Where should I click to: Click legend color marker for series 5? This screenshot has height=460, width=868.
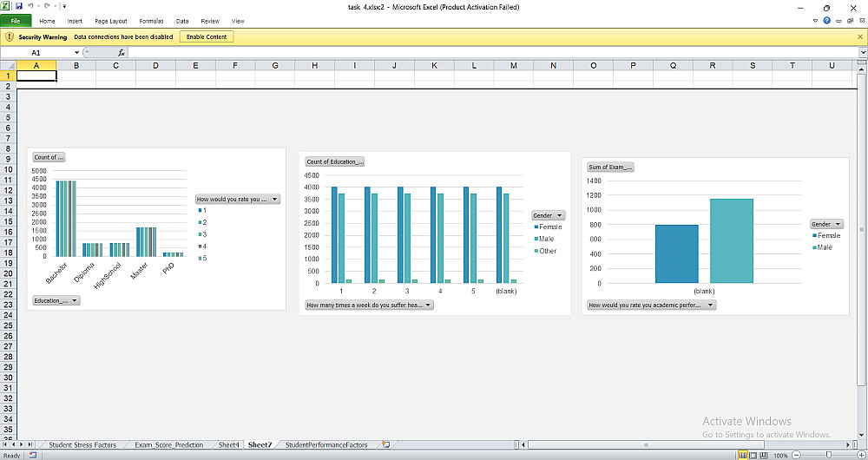pyautogui.click(x=200, y=258)
